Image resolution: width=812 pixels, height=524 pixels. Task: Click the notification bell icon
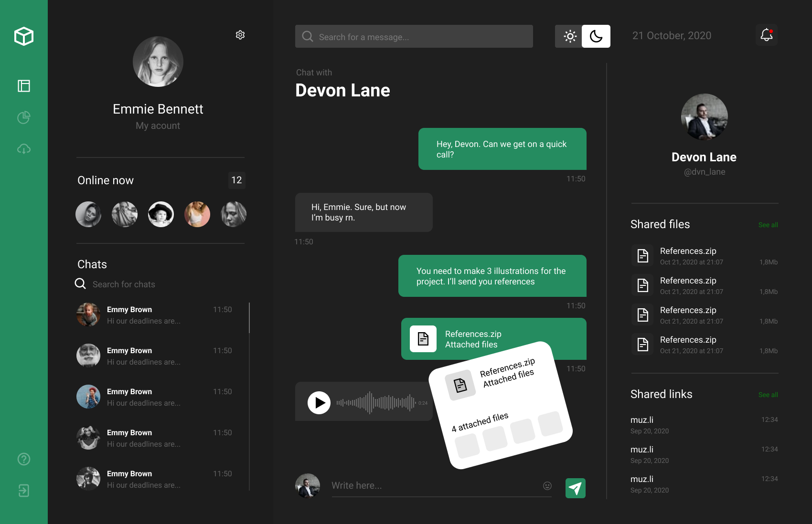click(766, 35)
